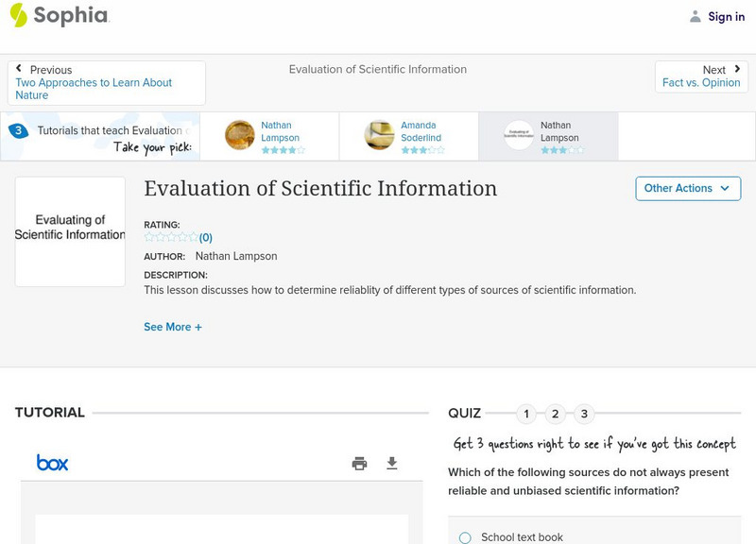
Task: Click the Next arrow icon
Action: coord(737,69)
